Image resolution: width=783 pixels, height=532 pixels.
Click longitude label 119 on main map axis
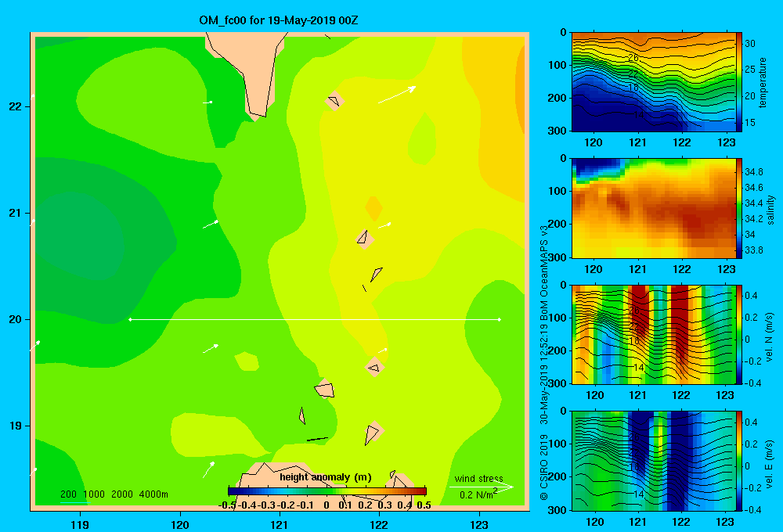tap(80, 524)
